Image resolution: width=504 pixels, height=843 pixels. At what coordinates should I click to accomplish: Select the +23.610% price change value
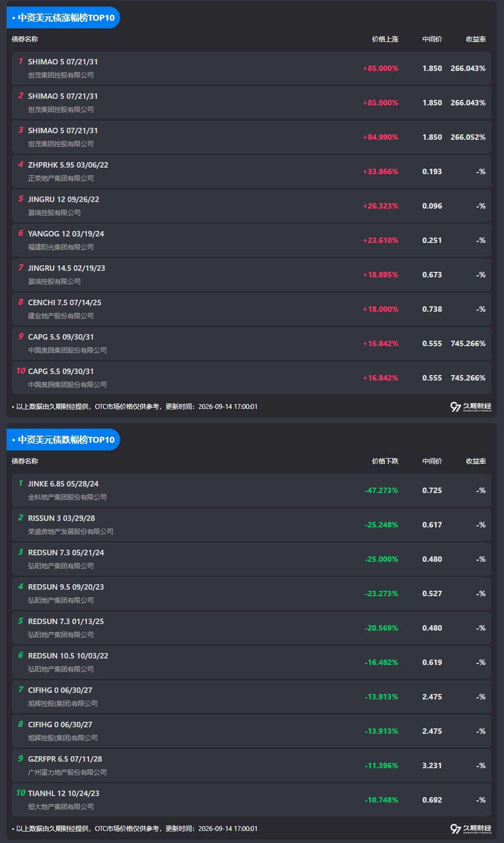(x=381, y=240)
